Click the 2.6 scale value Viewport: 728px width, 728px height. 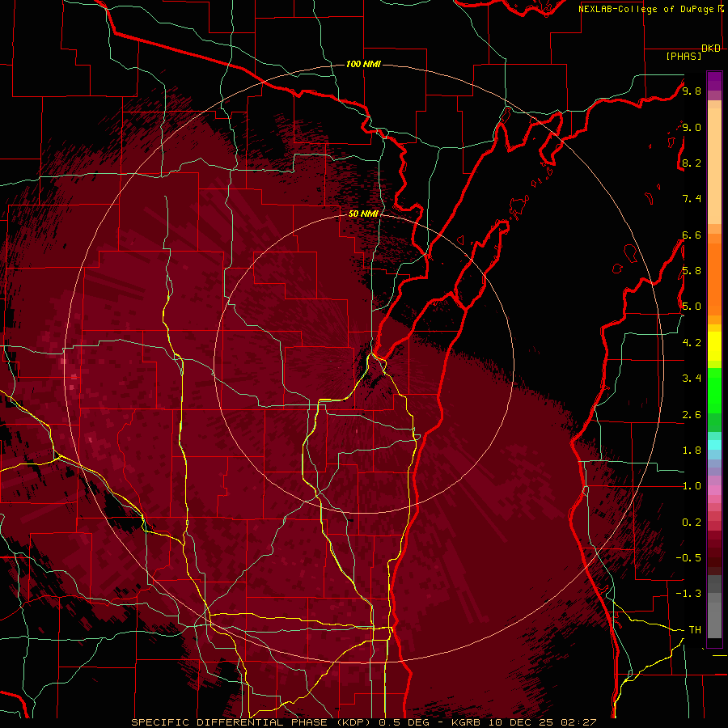(x=692, y=415)
